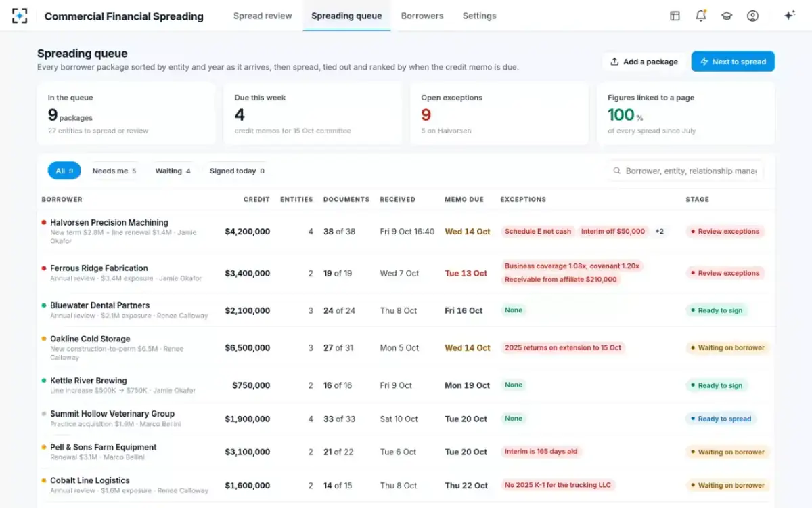
Task: Switch to the Spread review tab
Action: click(263, 16)
